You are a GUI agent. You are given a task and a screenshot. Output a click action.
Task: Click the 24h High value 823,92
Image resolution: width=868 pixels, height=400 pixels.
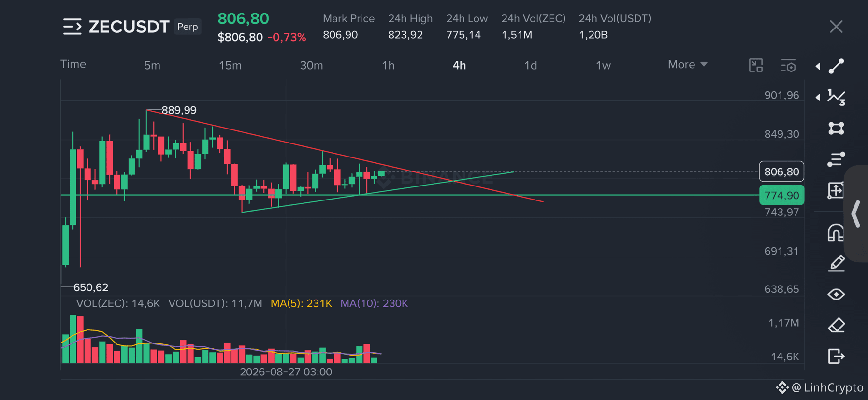coord(405,35)
